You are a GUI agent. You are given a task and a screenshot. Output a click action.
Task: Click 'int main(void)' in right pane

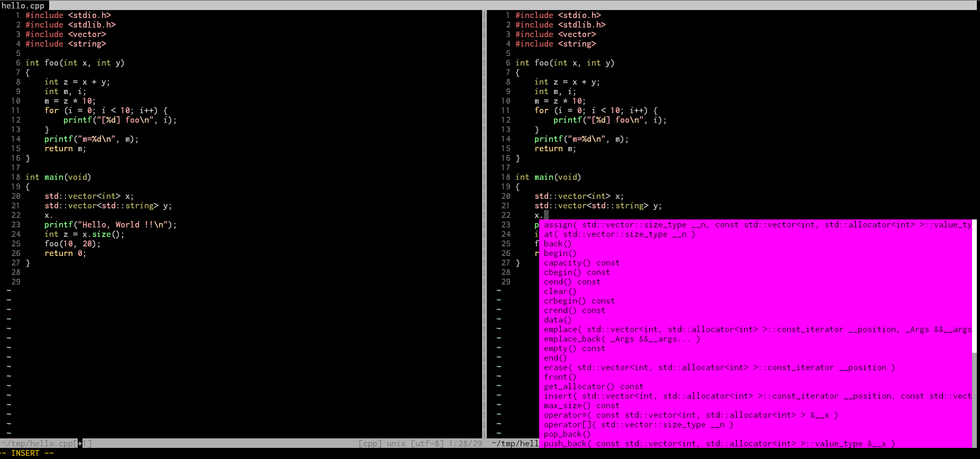point(548,177)
